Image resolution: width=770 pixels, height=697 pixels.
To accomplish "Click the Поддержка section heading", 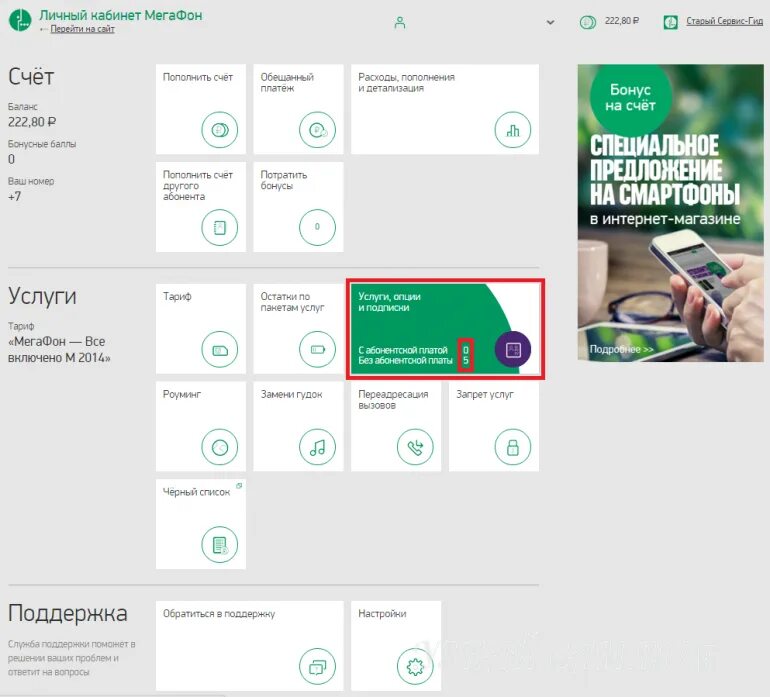I will [x=68, y=613].
